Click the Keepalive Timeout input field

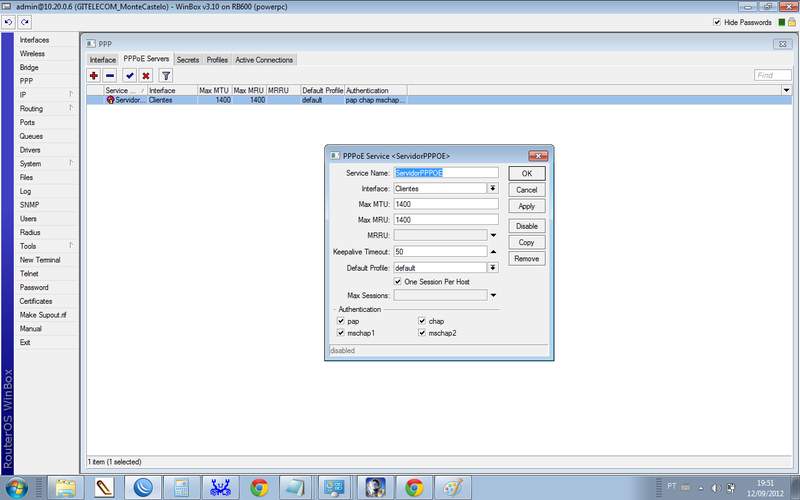tap(440, 252)
